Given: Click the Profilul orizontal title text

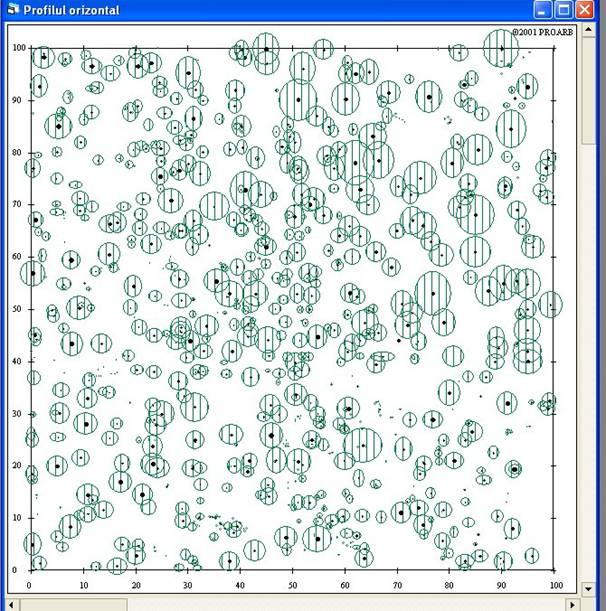Looking at the screenshot, I should (71, 10).
